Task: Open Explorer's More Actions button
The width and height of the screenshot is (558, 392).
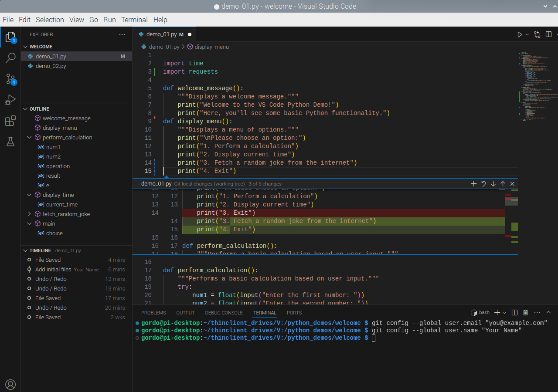Action: [122, 34]
